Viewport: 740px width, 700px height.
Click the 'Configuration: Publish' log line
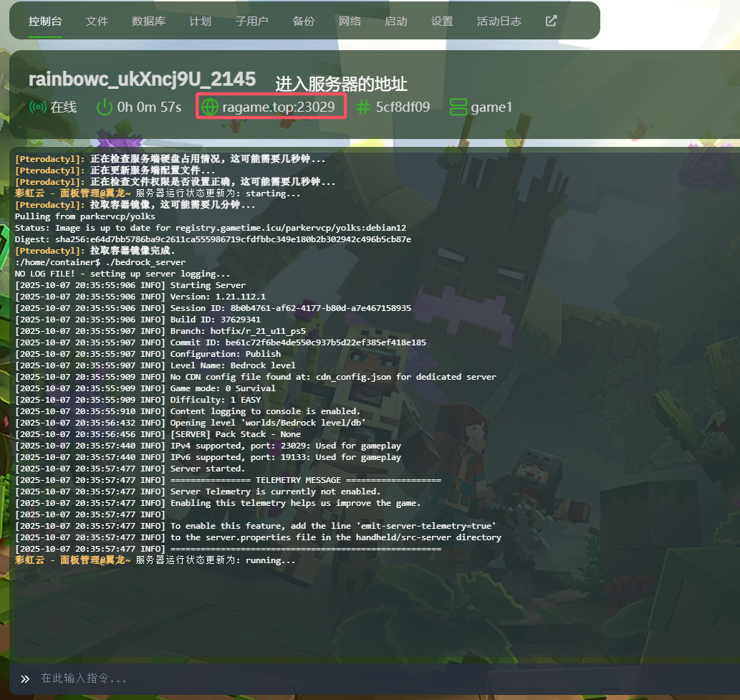(148, 354)
